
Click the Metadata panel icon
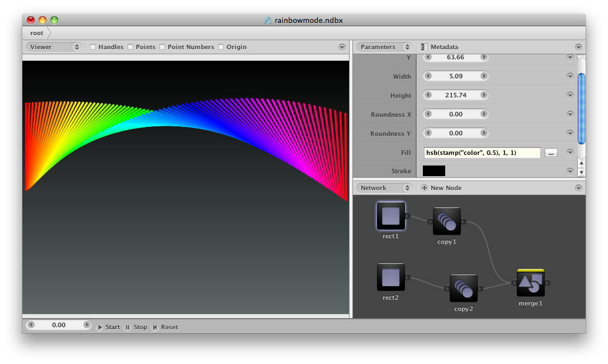[x=424, y=47]
